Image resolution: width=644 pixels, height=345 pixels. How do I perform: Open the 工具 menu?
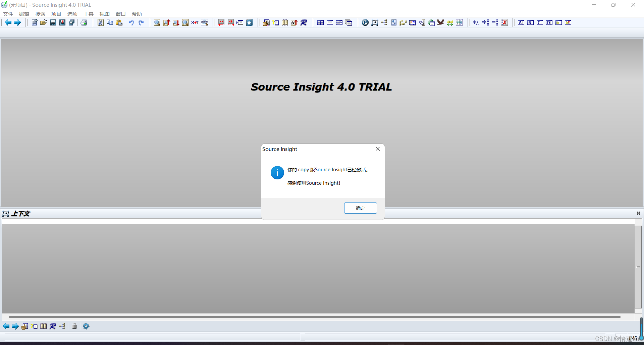(88, 14)
